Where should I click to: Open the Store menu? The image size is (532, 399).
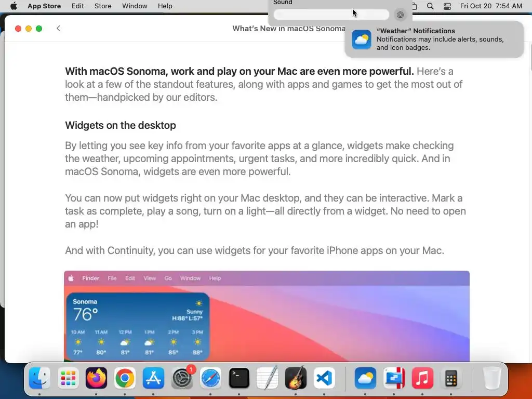click(103, 6)
